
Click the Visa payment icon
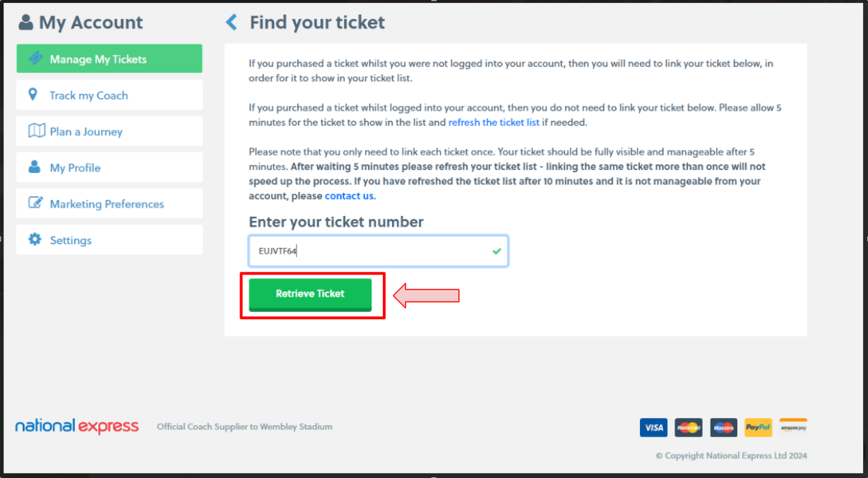pyautogui.click(x=653, y=427)
